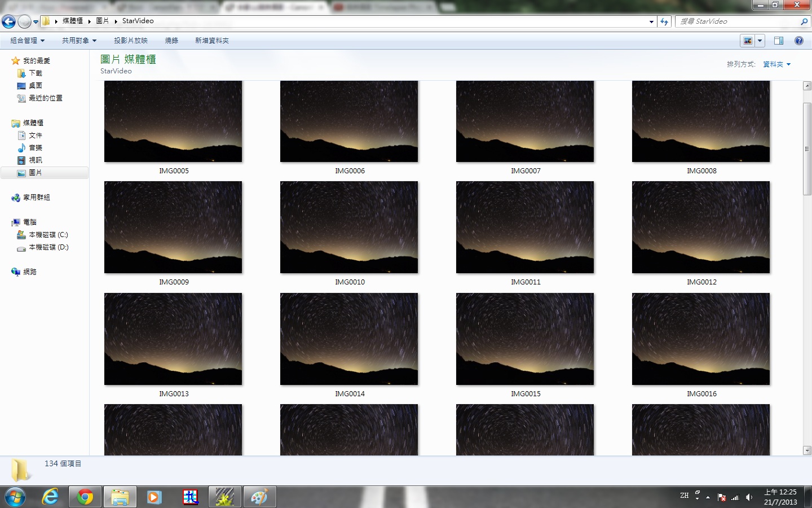Open the 組合管理 menu
The height and width of the screenshot is (508, 812).
pyautogui.click(x=27, y=41)
